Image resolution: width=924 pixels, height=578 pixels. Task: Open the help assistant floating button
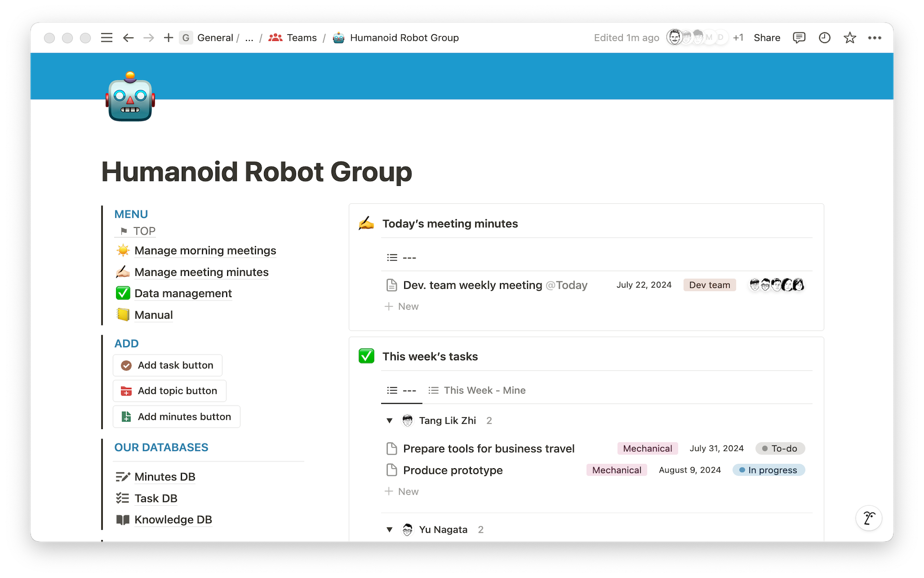869,518
